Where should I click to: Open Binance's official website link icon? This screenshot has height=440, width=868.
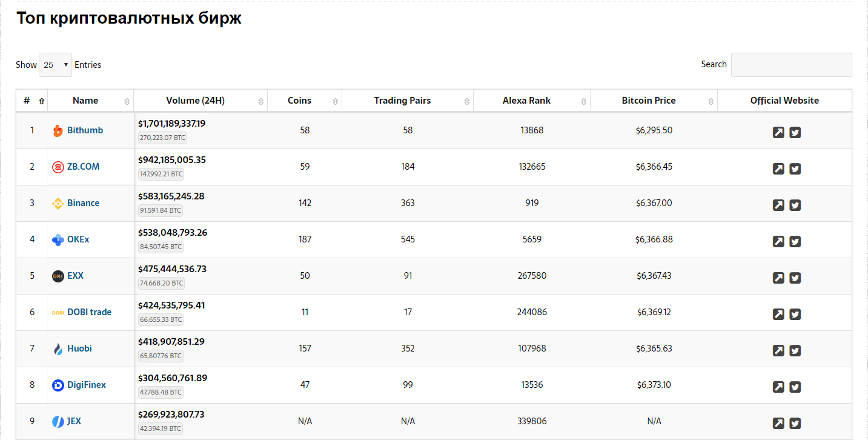click(778, 205)
